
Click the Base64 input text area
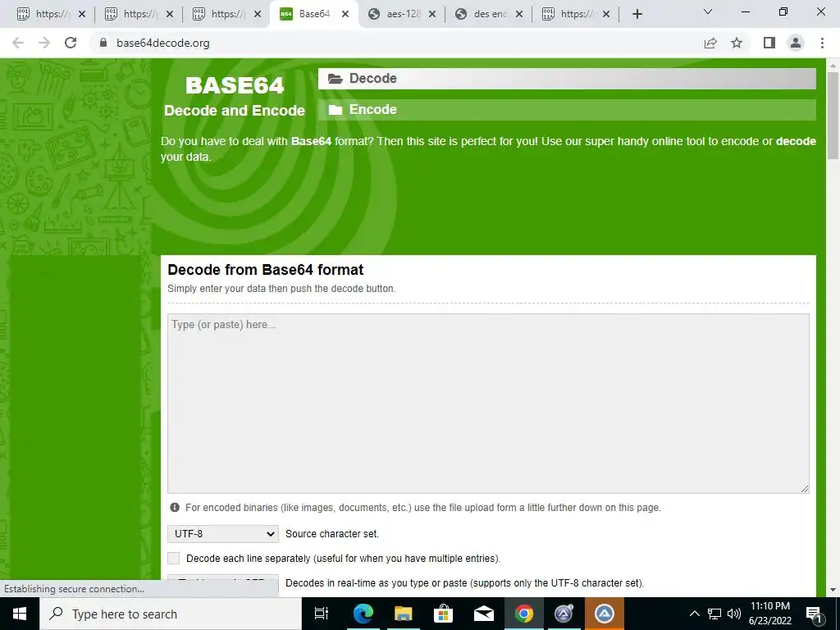point(488,404)
